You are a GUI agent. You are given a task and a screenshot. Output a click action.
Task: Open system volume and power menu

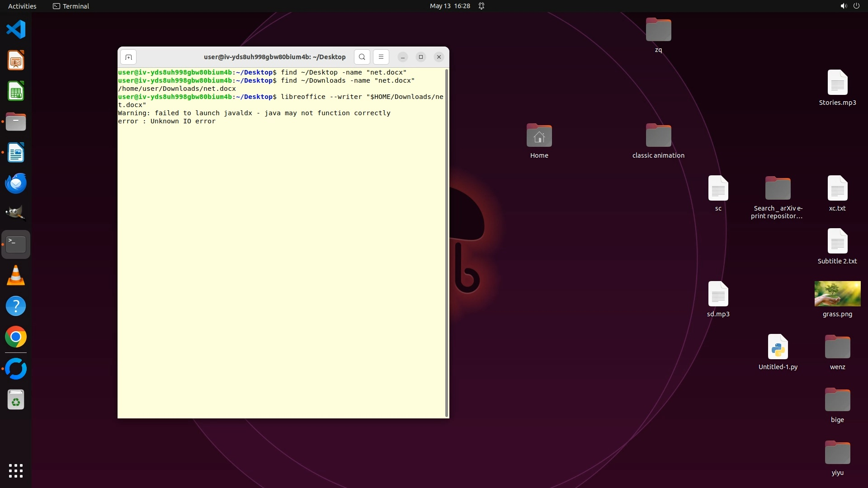pyautogui.click(x=849, y=6)
